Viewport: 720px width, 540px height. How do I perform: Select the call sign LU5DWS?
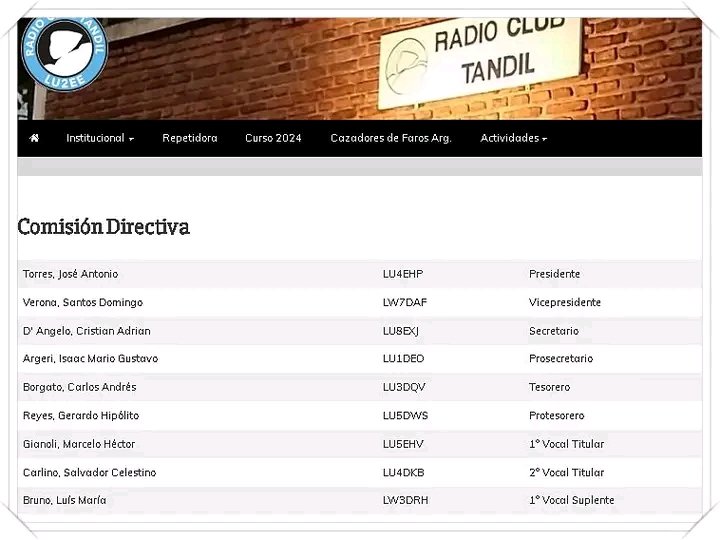405,416
